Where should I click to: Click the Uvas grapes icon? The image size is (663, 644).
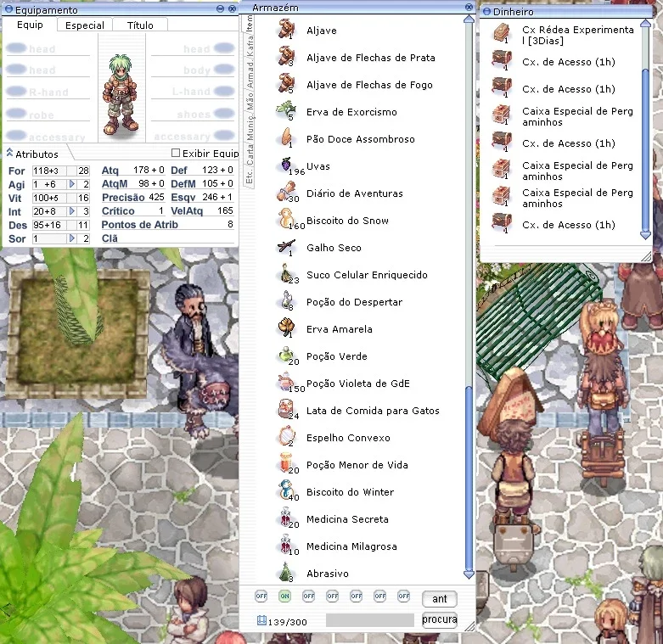(286, 165)
